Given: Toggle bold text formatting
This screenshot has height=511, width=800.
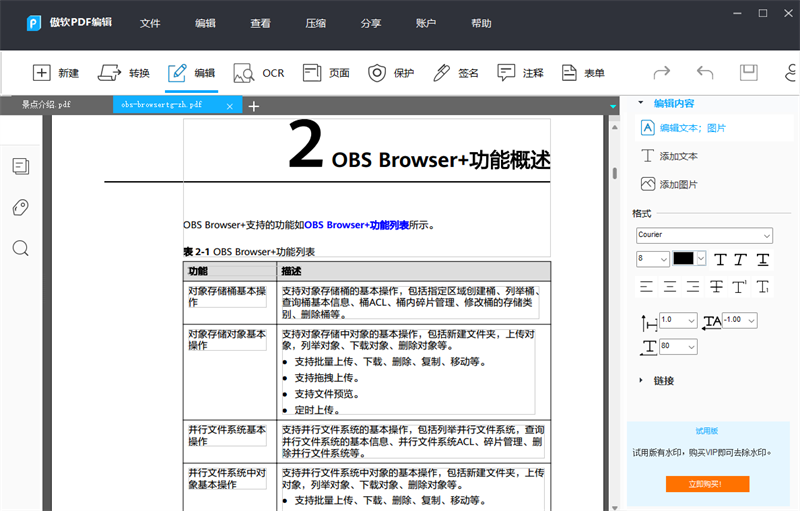Looking at the screenshot, I should 720,260.
